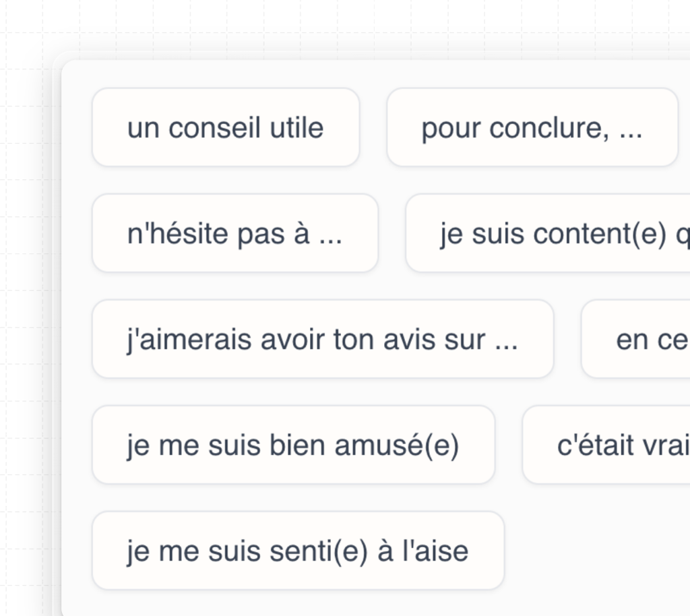Choose the first chip in the top row
Viewport: 690px width, 616px height.
pyautogui.click(x=226, y=127)
